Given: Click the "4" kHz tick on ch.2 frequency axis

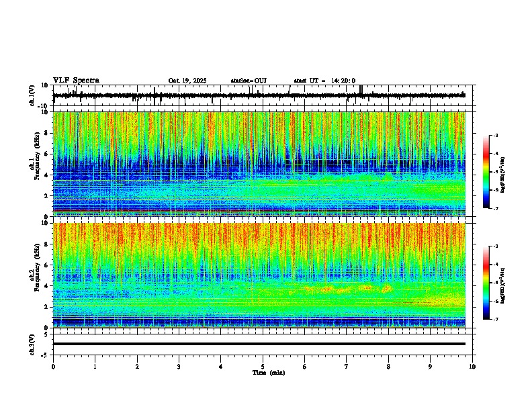Looking at the screenshot, I should coord(46,286).
